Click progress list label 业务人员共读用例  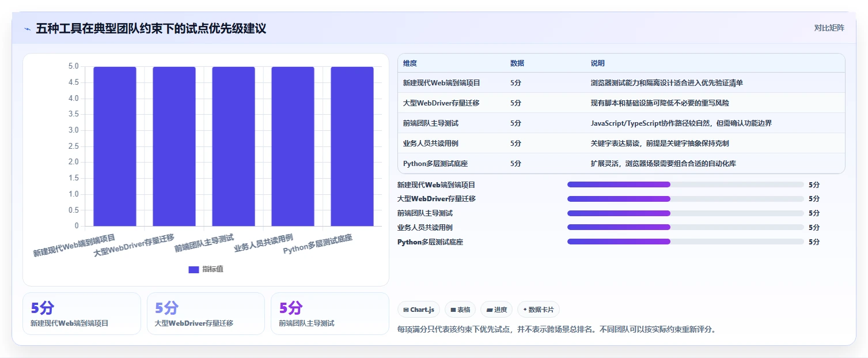tap(425, 227)
